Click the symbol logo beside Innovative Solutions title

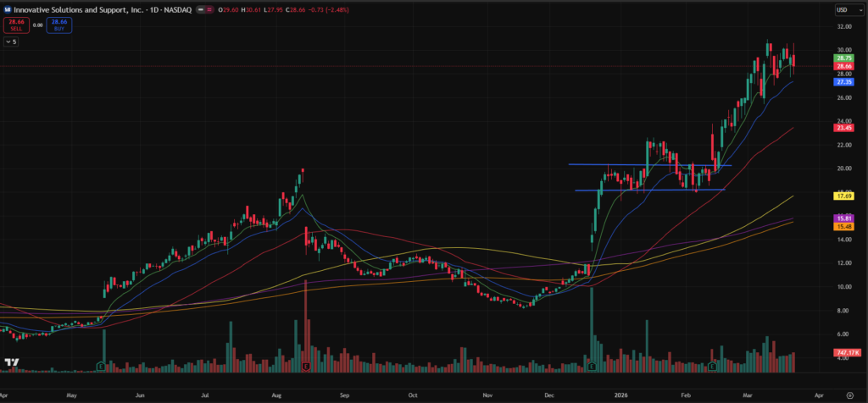click(x=7, y=9)
